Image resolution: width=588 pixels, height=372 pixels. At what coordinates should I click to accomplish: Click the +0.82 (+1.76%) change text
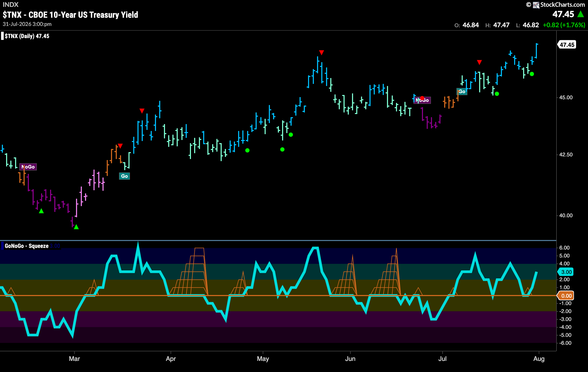click(x=564, y=25)
